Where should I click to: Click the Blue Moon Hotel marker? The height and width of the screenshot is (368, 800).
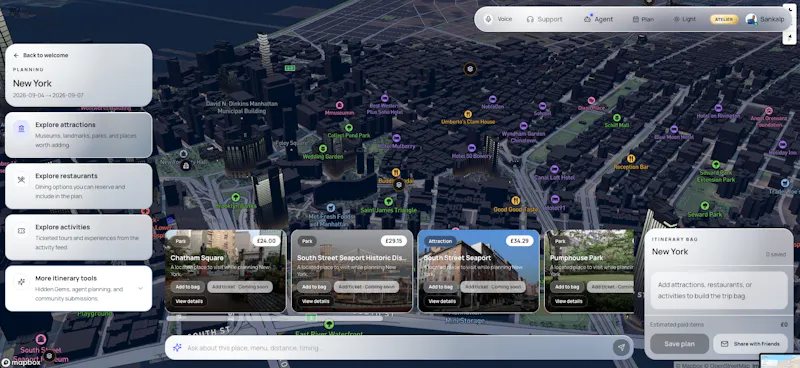point(674,129)
